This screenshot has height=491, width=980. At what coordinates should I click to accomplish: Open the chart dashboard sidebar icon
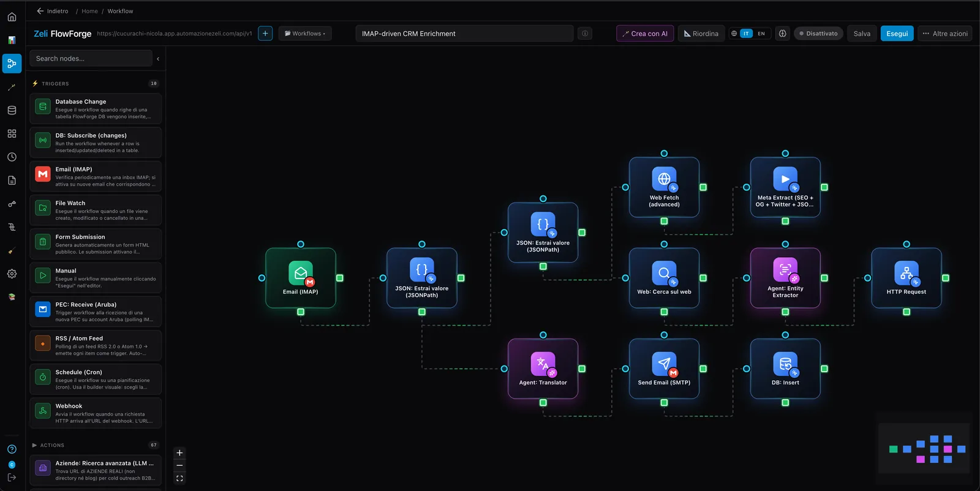pyautogui.click(x=12, y=40)
